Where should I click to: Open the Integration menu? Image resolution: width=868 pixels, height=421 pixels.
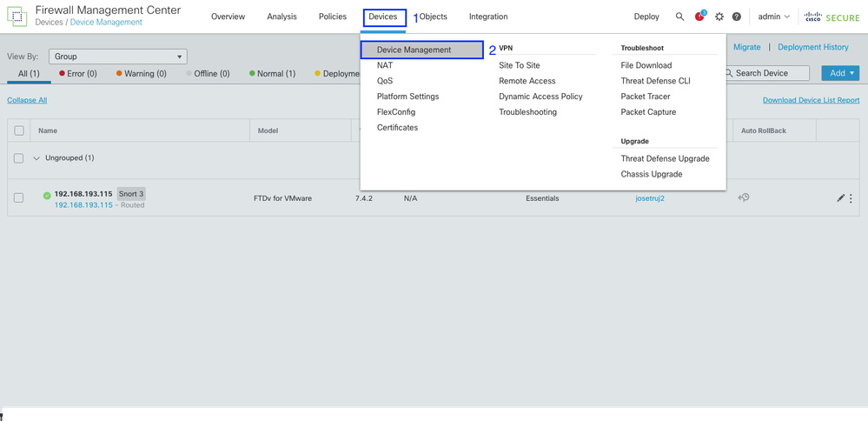pos(488,17)
